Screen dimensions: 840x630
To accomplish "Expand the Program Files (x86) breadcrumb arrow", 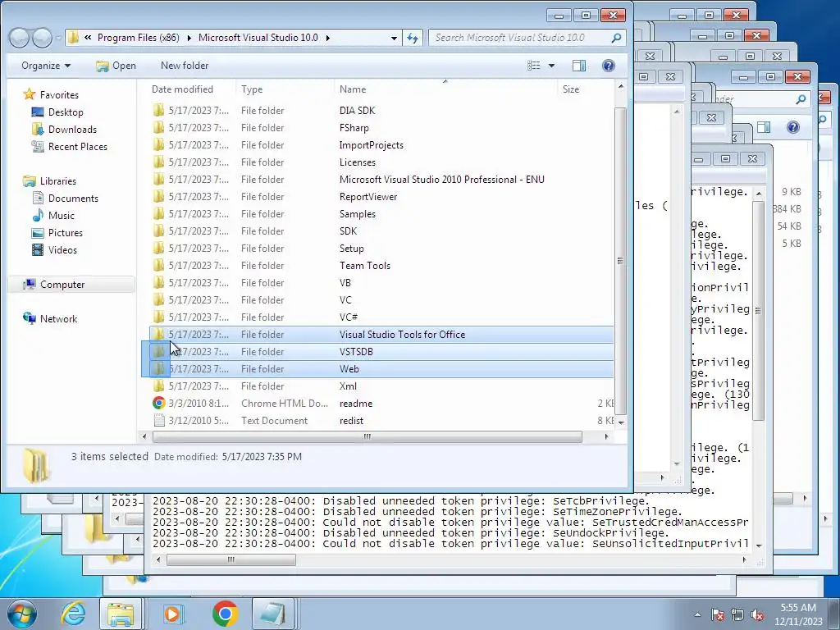I will click(x=189, y=38).
